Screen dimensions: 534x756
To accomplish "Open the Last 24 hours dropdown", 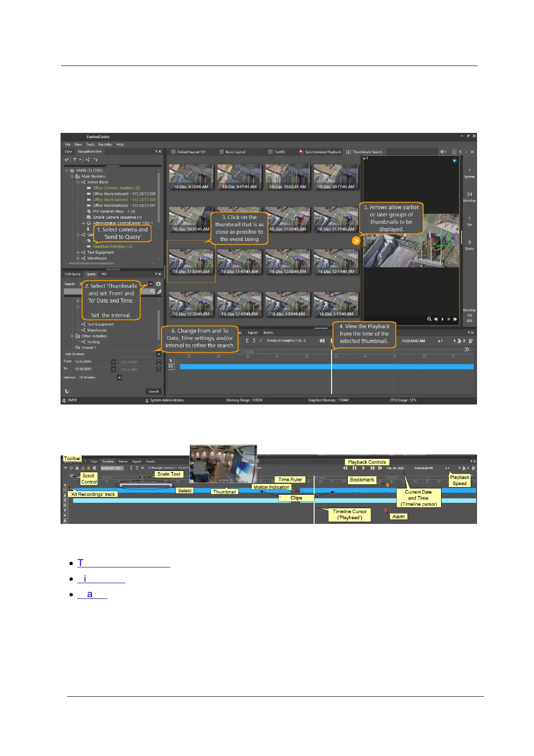I will click(x=158, y=354).
